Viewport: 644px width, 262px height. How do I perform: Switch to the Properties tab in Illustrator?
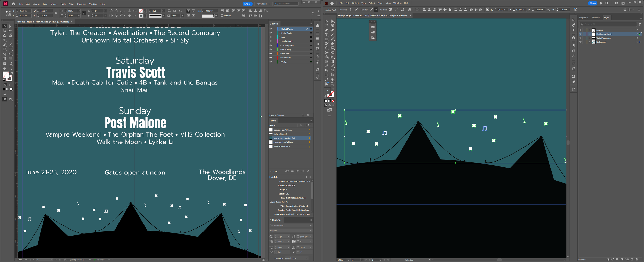click(x=583, y=18)
